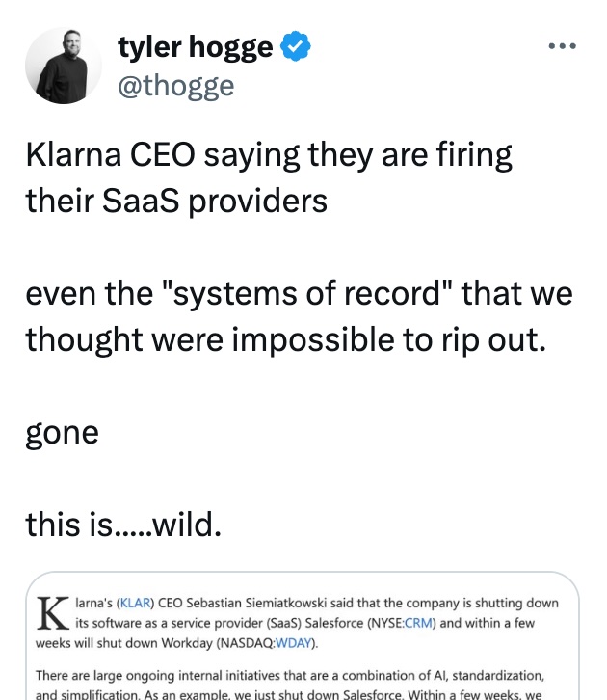
Task: Open the @thogge handle link
Action: coord(175,85)
